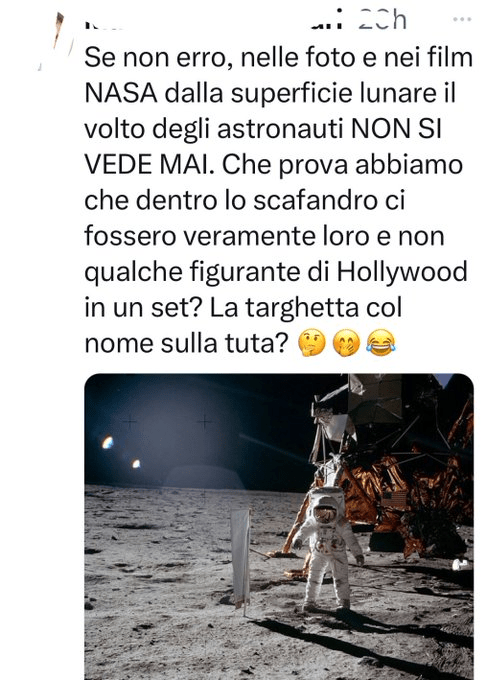Click the word targhetta in the text
This screenshot has height=680, width=487.
[302, 308]
